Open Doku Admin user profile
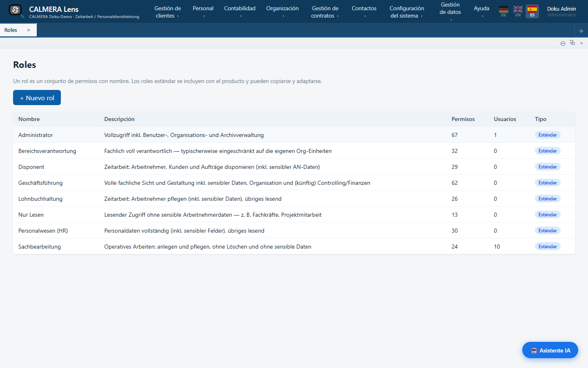The width and height of the screenshot is (588, 368). (x=561, y=11)
